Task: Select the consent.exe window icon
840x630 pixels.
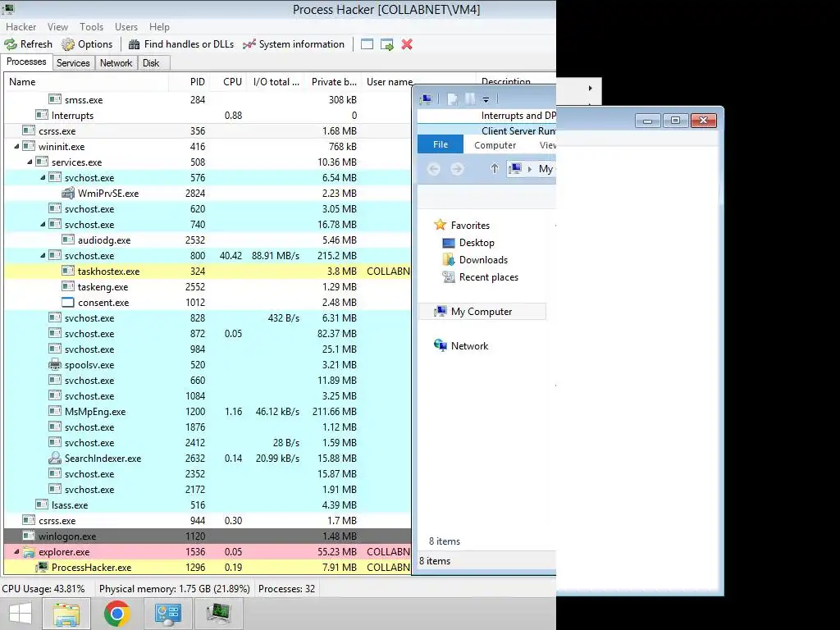Action: pyautogui.click(x=67, y=302)
